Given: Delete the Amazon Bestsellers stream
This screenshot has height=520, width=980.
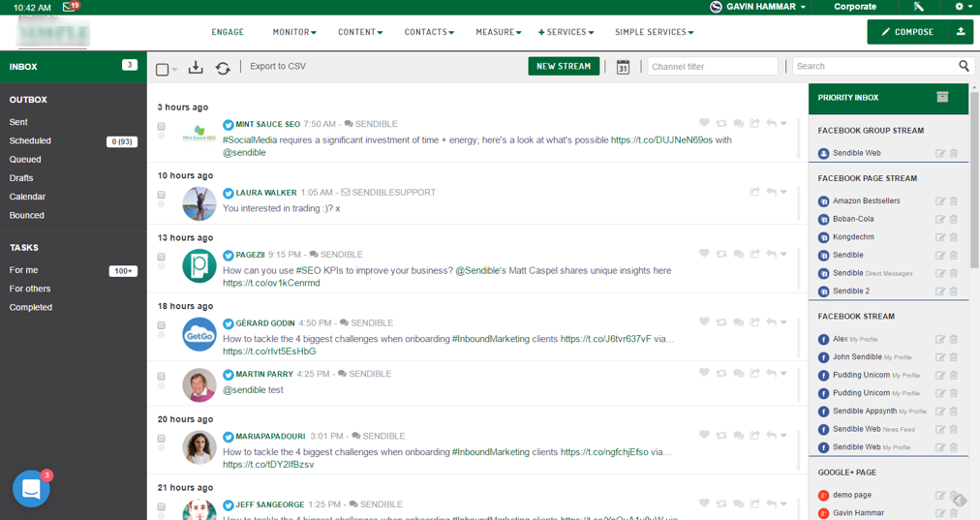Looking at the screenshot, I should tap(954, 201).
